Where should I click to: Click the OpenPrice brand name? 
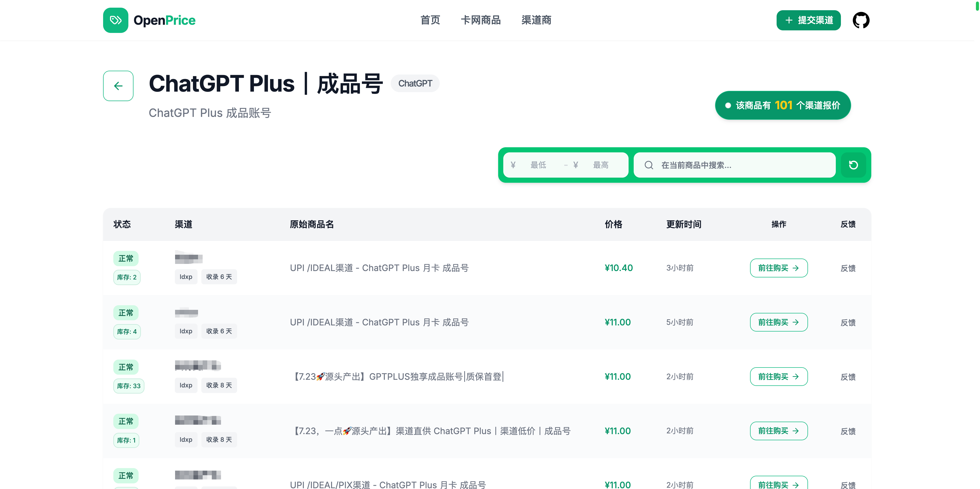click(x=164, y=20)
